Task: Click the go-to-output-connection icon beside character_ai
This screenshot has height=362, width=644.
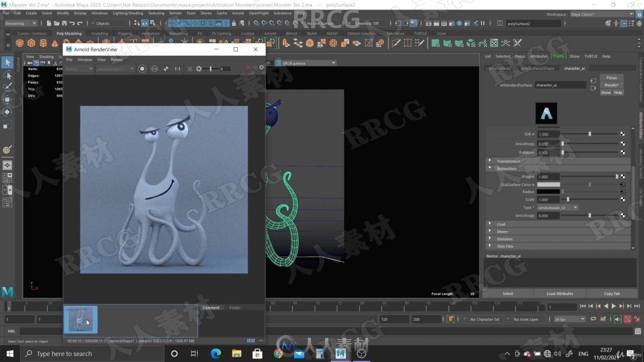Action: click(593, 88)
